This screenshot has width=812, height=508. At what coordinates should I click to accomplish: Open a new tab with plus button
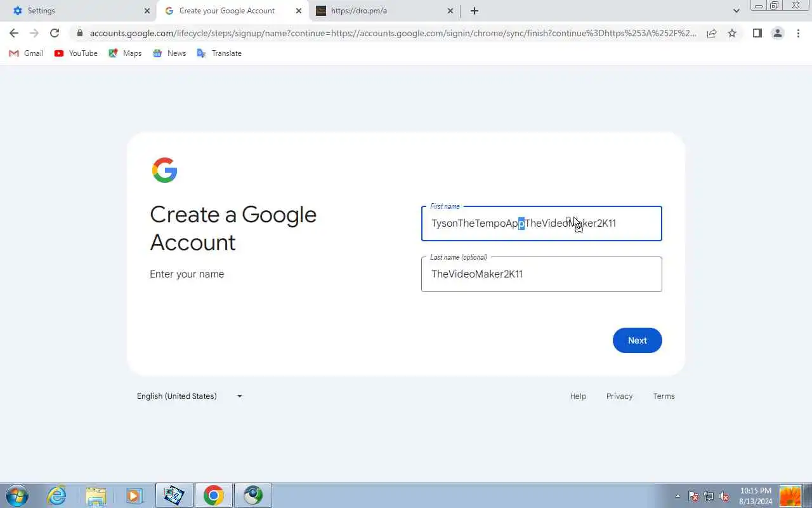coord(475,11)
